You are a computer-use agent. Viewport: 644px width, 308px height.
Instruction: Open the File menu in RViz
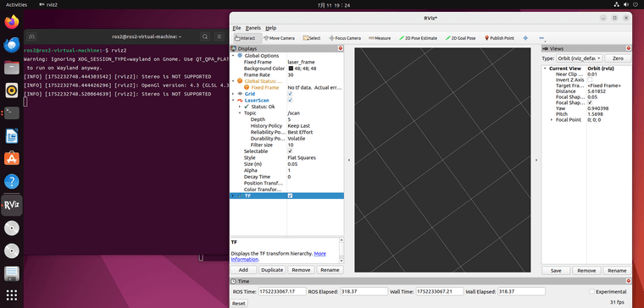pyautogui.click(x=236, y=28)
